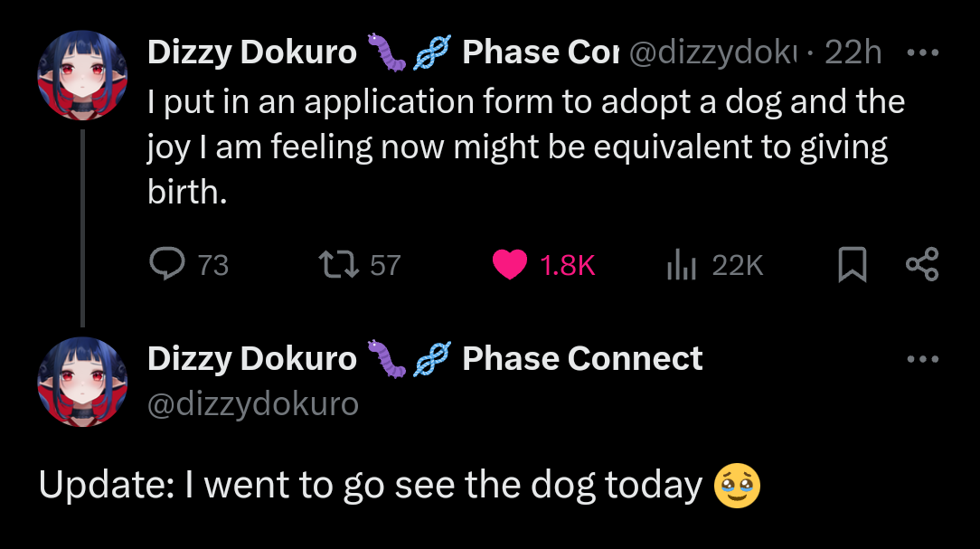Image resolution: width=980 pixels, height=549 pixels.
Task: Repost the tweet using the retweet icon
Action: tap(339, 264)
